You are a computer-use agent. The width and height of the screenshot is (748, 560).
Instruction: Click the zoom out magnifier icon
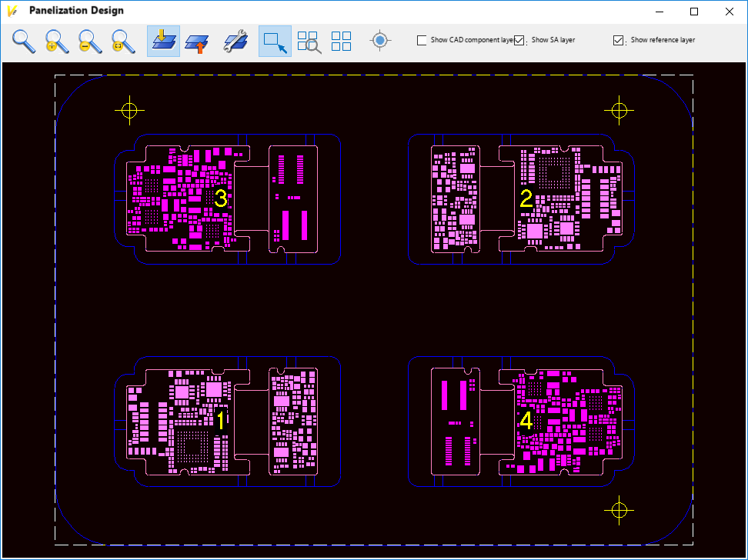click(x=90, y=41)
